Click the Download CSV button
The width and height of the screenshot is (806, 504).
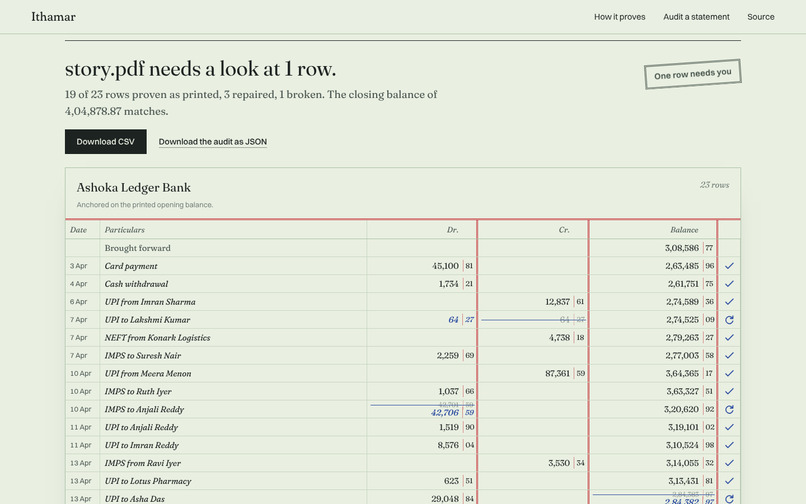click(x=105, y=141)
